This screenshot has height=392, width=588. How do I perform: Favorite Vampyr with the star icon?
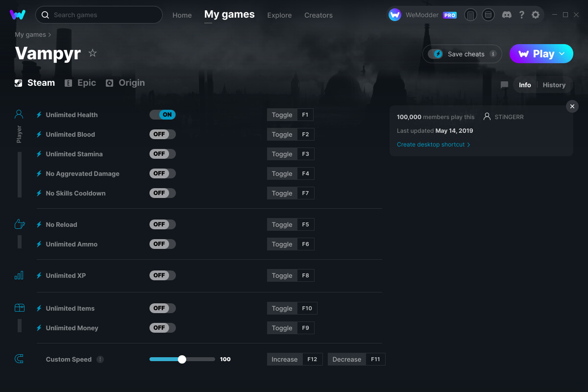click(93, 53)
